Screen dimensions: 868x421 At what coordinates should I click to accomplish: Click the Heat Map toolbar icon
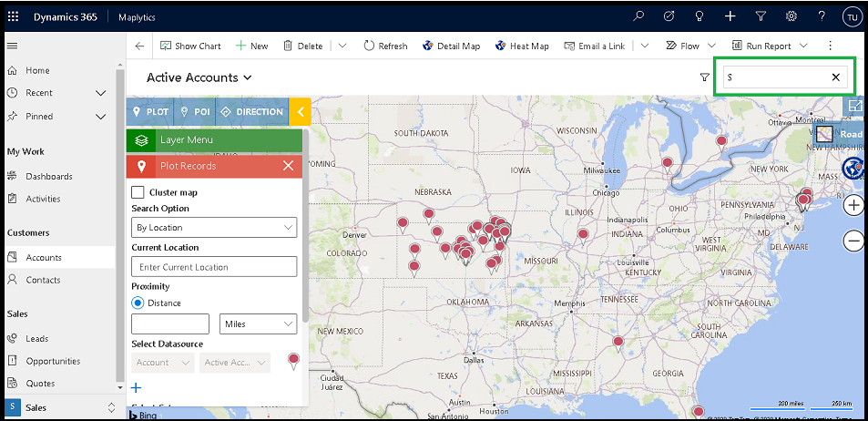(522, 46)
